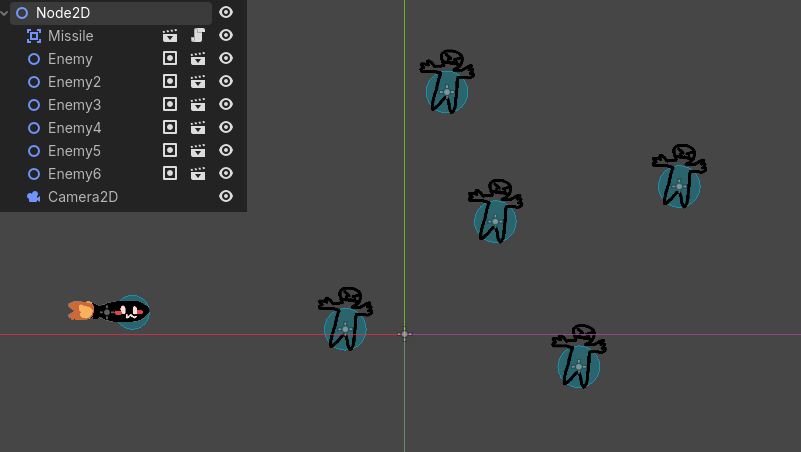Select Enemy4 in the scene tree

click(x=74, y=128)
